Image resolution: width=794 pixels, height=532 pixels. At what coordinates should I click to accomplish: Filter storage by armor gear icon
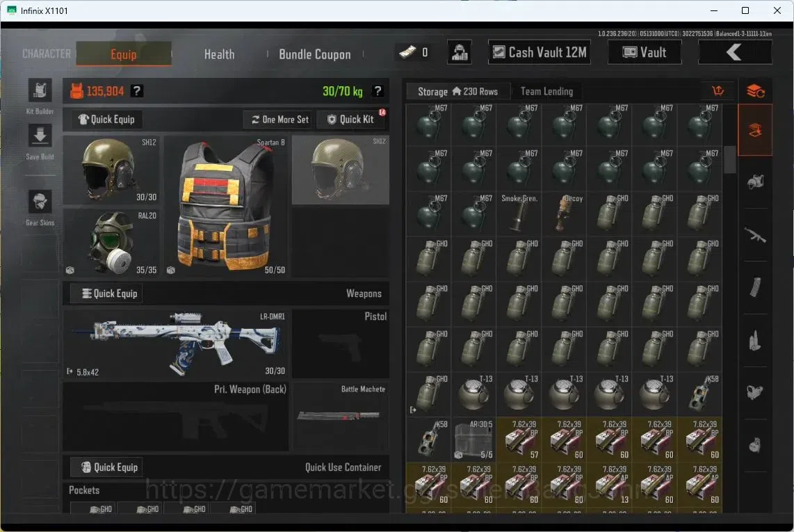755,182
